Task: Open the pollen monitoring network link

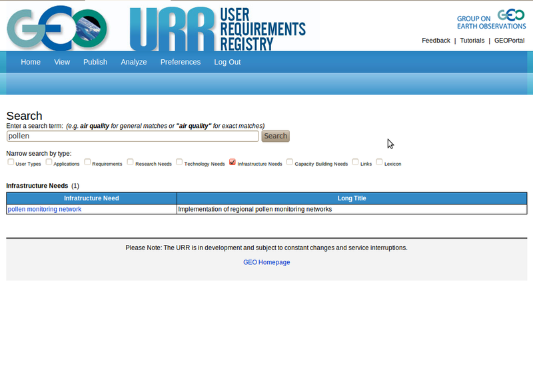Action: (x=45, y=209)
